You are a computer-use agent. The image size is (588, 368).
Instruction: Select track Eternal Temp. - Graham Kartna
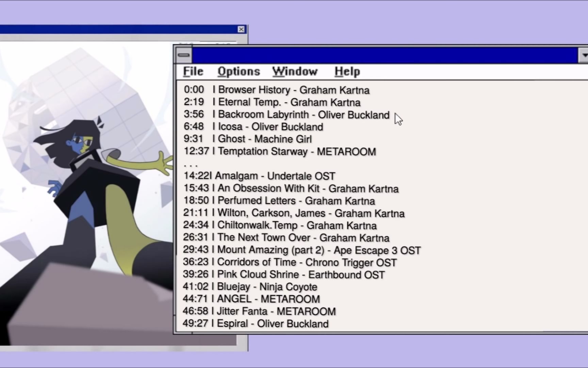pyautogui.click(x=272, y=102)
